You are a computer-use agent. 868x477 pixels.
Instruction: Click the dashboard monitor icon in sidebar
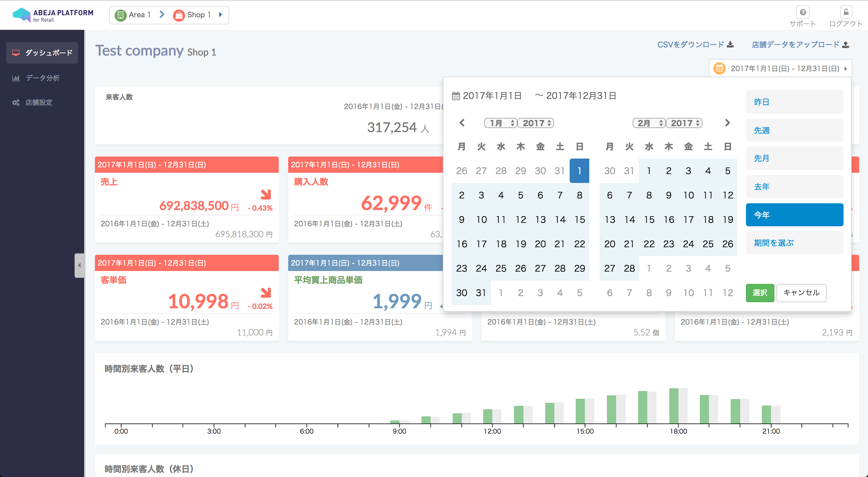[16, 53]
